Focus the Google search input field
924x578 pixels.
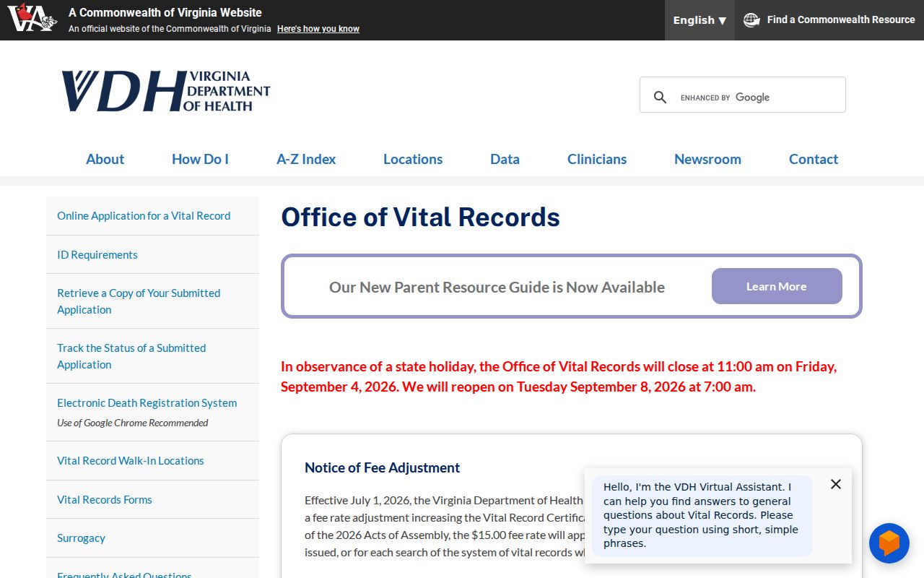[757, 98]
